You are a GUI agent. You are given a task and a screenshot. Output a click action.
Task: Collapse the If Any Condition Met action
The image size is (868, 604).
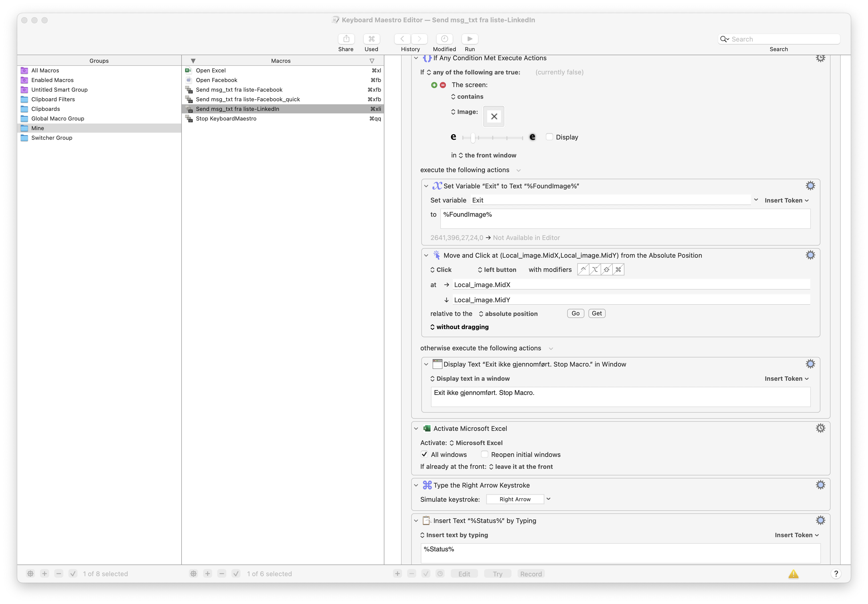[x=416, y=58]
